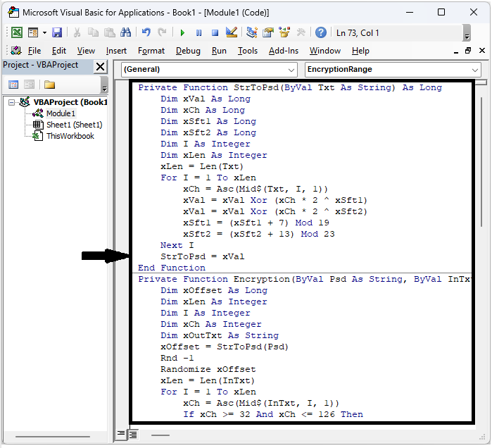Select Sheet1 (Sheet1) in project tree
Image resolution: width=492 pixels, height=448 pixels.
coord(74,125)
